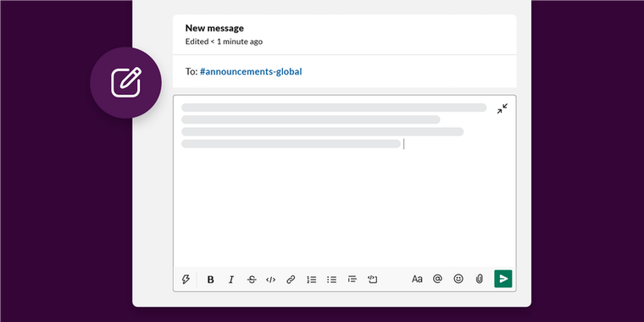Open the emoji picker
This screenshot has height=322, width=644.
[458, 279]
